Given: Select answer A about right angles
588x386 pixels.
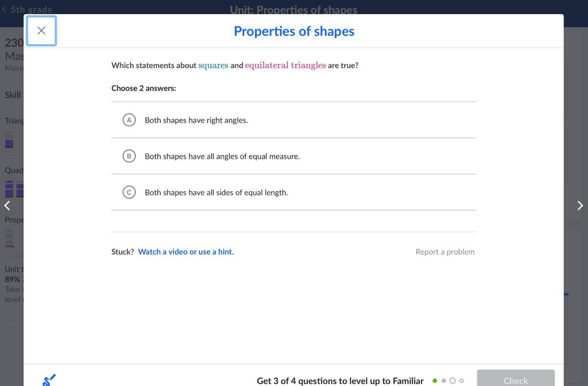Looking at the screenshot, I should (129, 120).
